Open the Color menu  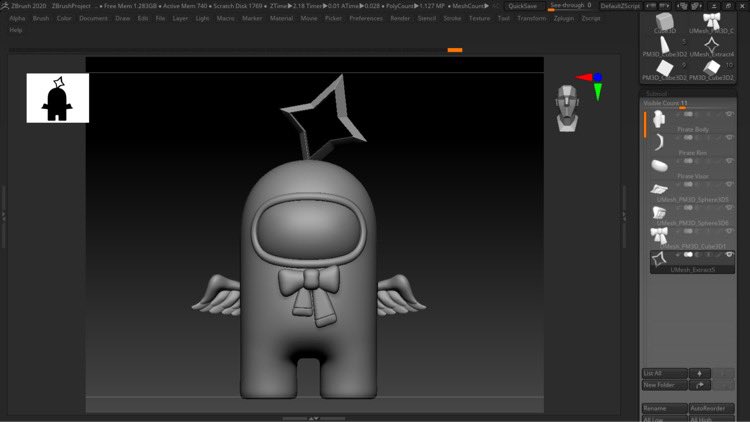[x=64, y=18]
